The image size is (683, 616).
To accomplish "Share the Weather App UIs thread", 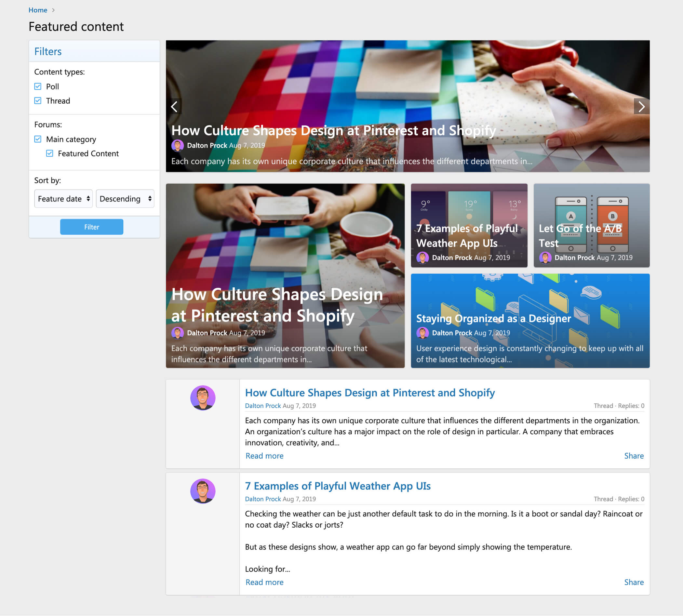I will click(x=634, y=582).
